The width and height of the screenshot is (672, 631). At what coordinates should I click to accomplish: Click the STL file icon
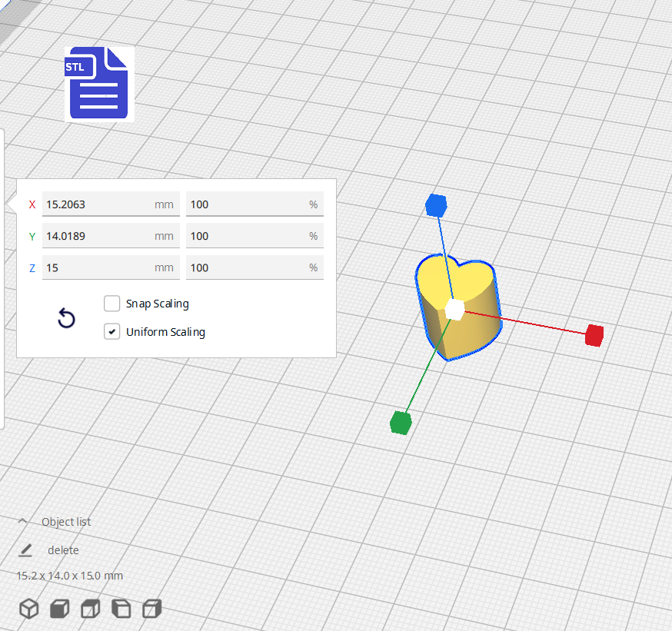pos(98,83)
